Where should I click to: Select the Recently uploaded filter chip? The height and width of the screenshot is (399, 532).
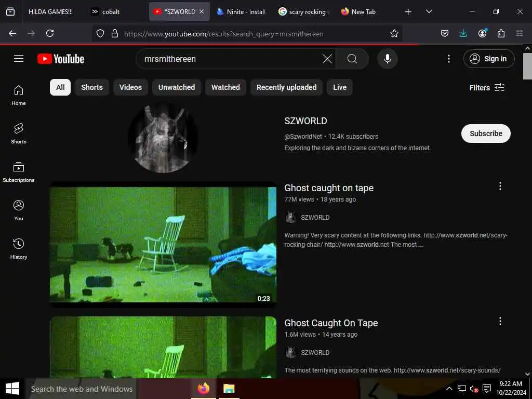(286, 87)
